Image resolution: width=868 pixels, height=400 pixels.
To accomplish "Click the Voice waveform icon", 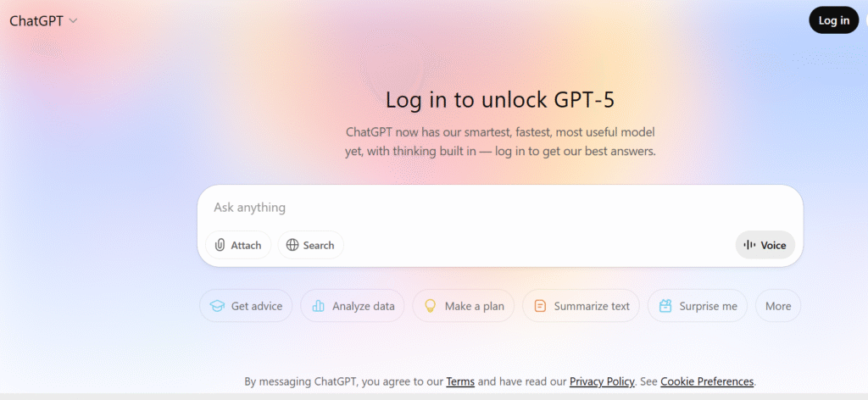I will (x=749, y=245).
